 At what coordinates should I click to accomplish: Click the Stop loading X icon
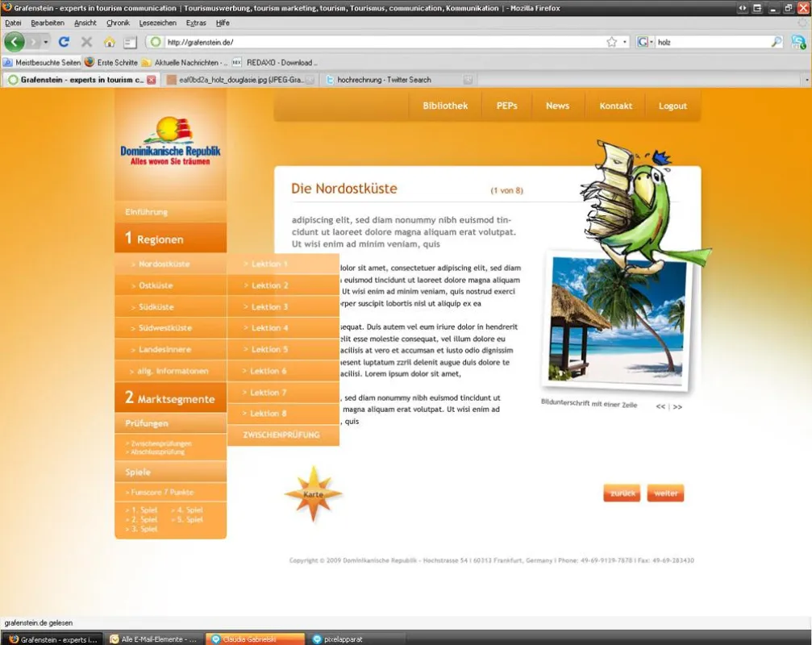pyautogui.click(x=86, y=42)
